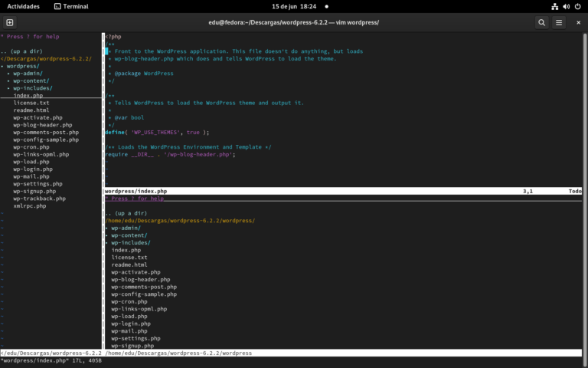The image size is (588, 368).
Task: Select index.php in the lower right listing
Action: [126, 250]
